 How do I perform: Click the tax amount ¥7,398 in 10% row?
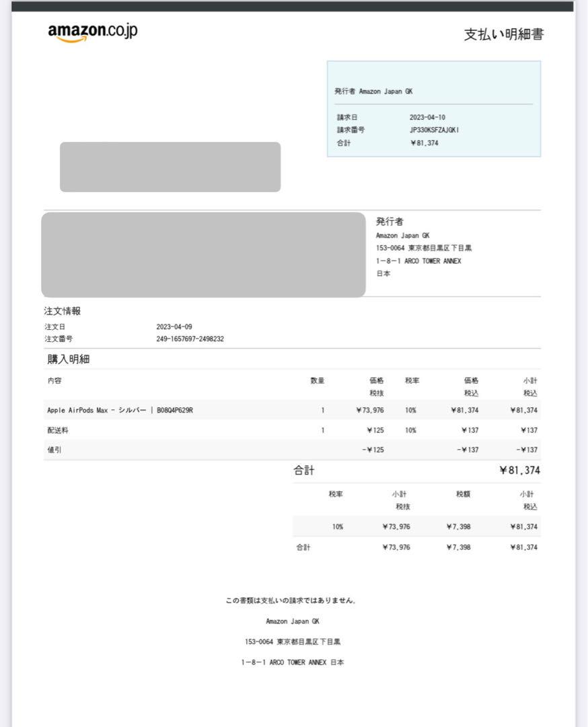click(457, 527)
